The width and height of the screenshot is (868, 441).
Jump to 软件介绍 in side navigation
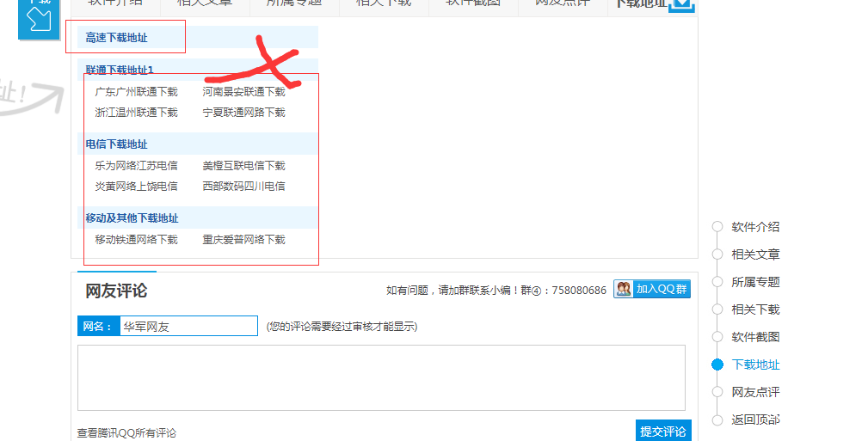755,227
